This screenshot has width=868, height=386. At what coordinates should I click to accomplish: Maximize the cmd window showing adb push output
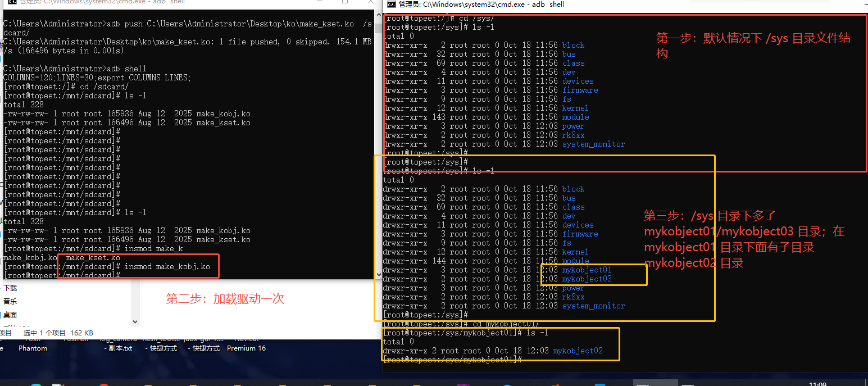click(344, 2)
